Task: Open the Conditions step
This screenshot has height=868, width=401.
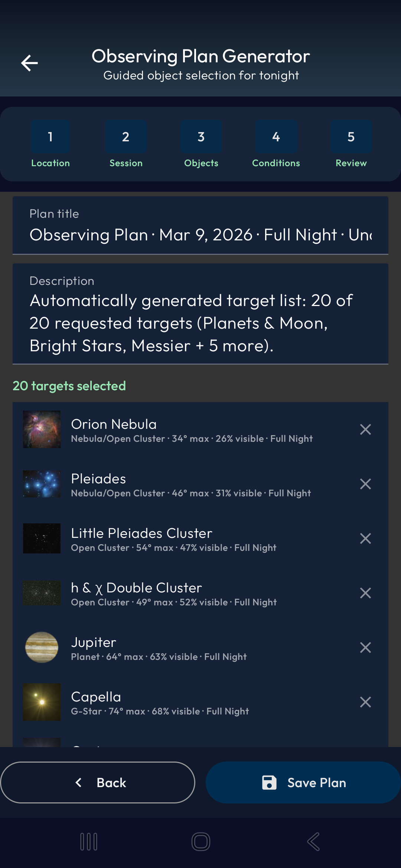Action: [x=276, y=137]
